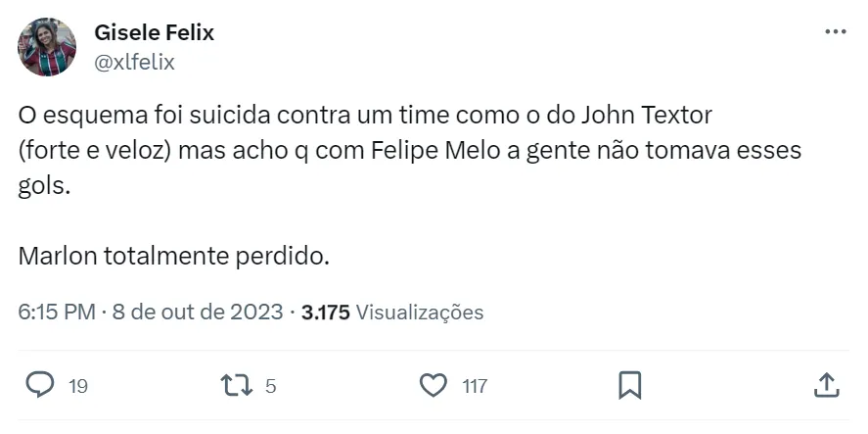Click the text 'Marlon totalmente perdido.'
The height and width of the screenshot is (434, 868).
tap(174, 259)
